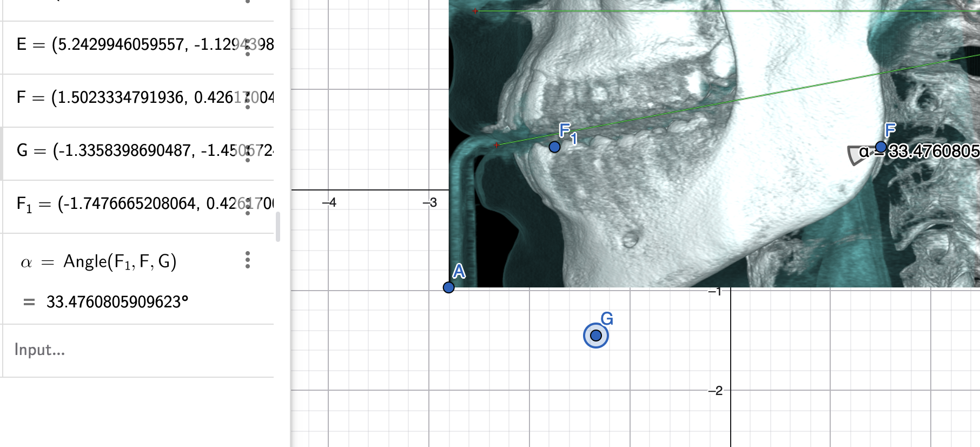The image size is (980, 447).
Task: Select the E = (5.2429946059557 row
Action: coord(138,48)
